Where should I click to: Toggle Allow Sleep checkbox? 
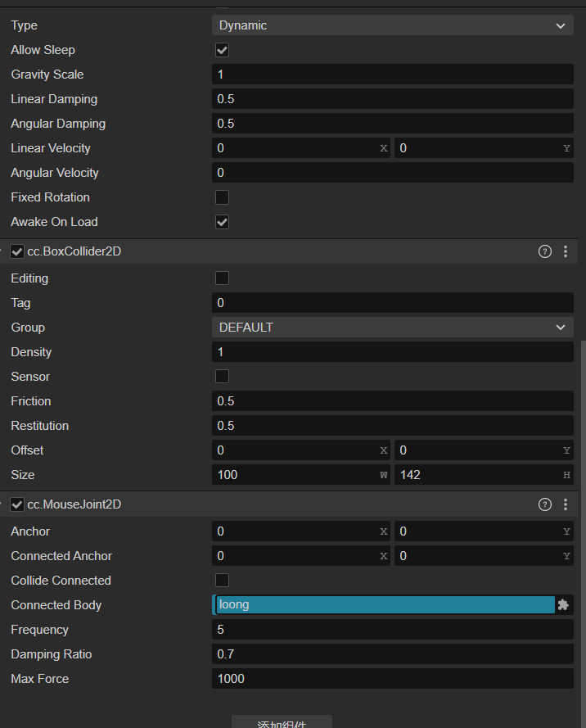[x=222, y=50]
